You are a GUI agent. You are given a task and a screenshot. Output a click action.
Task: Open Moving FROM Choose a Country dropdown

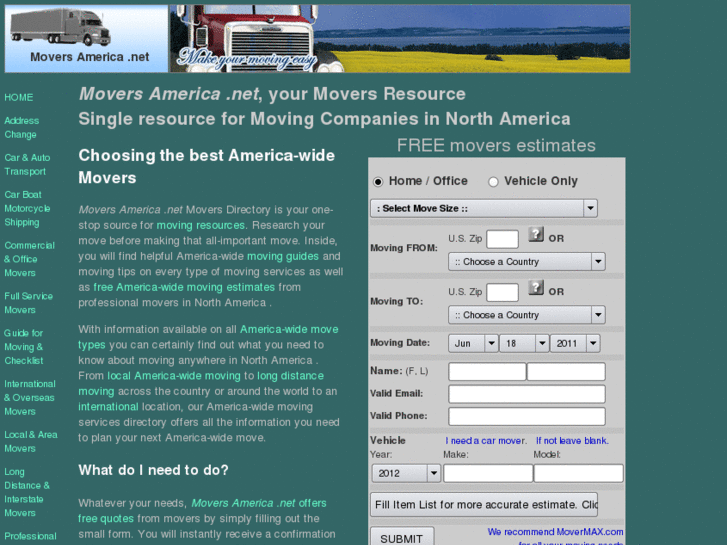(x=527, y=262)
